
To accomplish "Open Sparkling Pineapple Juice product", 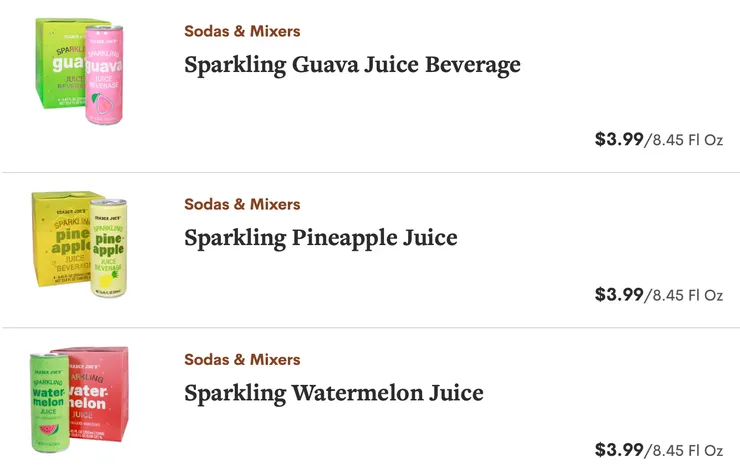I will point(320,238).
